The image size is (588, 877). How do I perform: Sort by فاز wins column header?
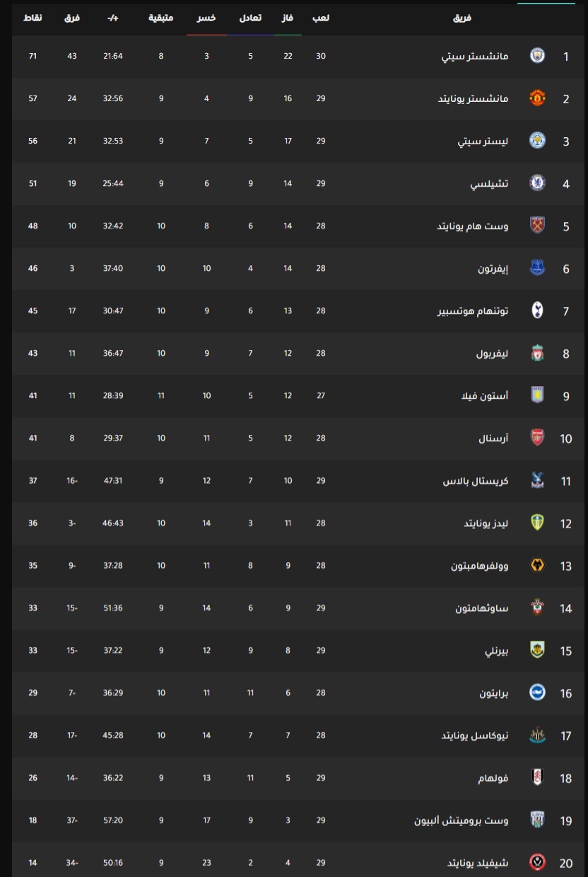click(x=288, y=18)
